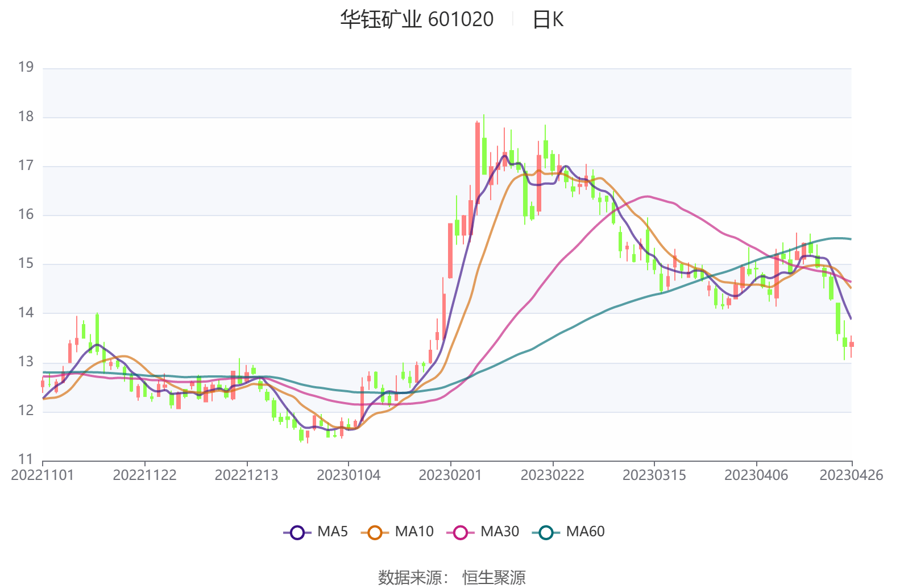The width and height of the screenshot is (904, 588).
Task: Toggle the MA5 legend marker
Action: (x=297, y=532)
